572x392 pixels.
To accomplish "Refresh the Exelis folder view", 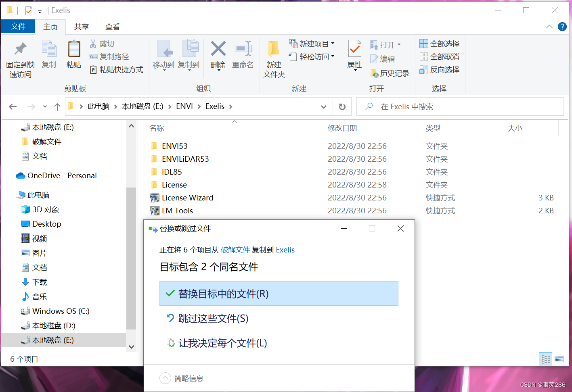I will (342, 106).
